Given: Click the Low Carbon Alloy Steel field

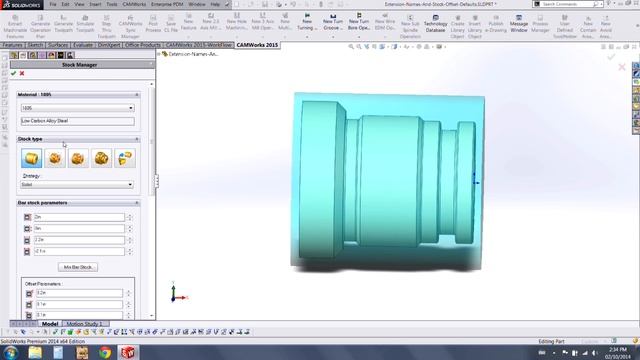Looking at the screenshot, I should coord(78,121).
